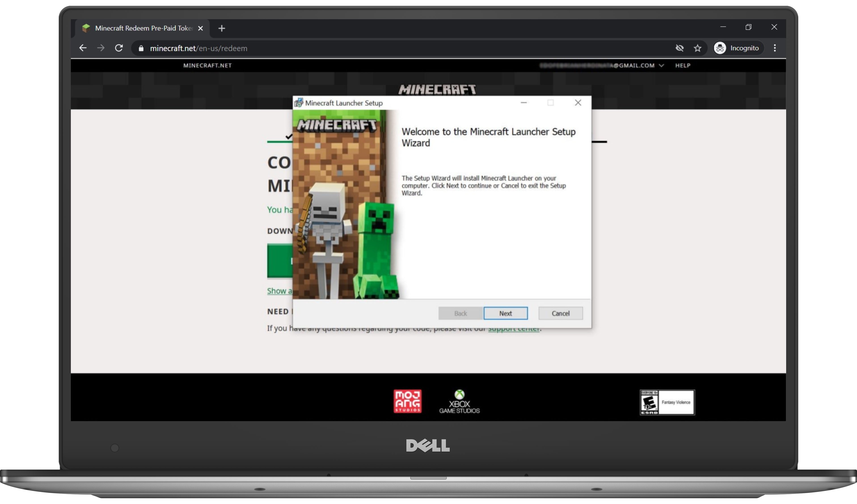The width and height of the screenshot is (857, 504).
Task: Click the Minecraft favicon on the browser tab
Action: [86, 28]
